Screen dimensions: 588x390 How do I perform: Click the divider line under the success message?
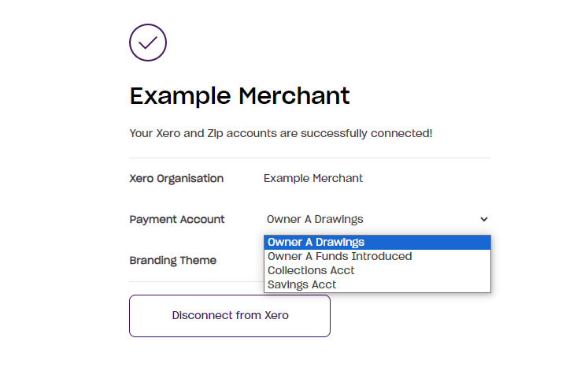pos(310,158)
